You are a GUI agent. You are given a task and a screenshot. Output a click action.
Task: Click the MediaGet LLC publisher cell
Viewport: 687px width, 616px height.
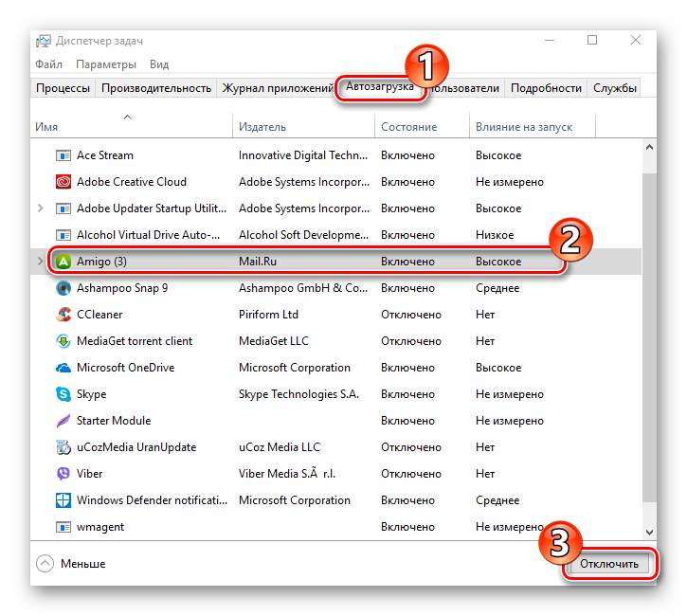click(274, 341)
